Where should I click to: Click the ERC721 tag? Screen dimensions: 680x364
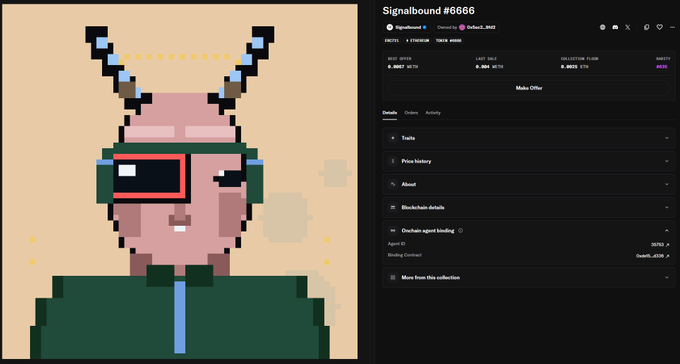392,41
